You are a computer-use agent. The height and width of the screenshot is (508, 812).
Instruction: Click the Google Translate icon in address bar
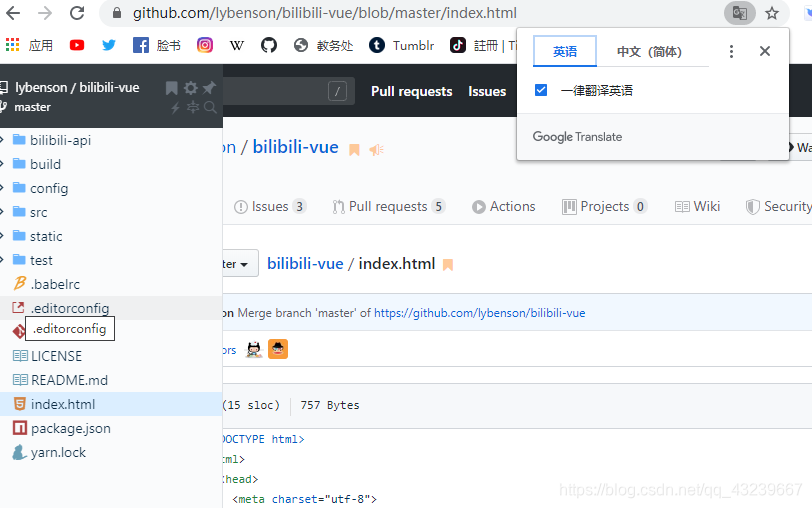(739, 13)
